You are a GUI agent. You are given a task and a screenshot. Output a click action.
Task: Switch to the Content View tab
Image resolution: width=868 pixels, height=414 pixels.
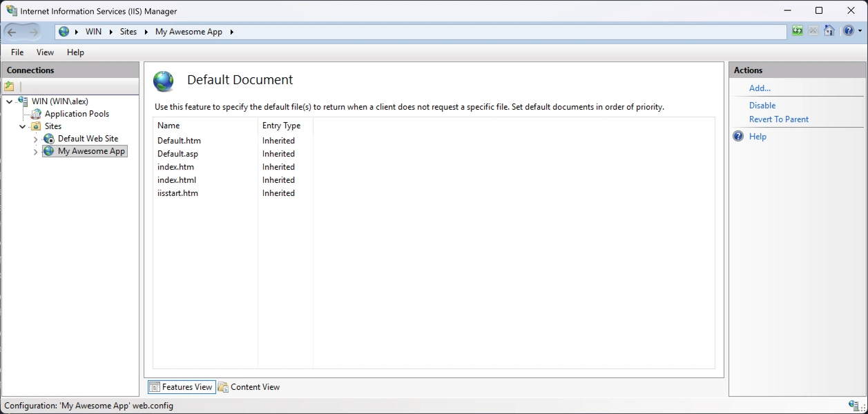coord(249,387)
